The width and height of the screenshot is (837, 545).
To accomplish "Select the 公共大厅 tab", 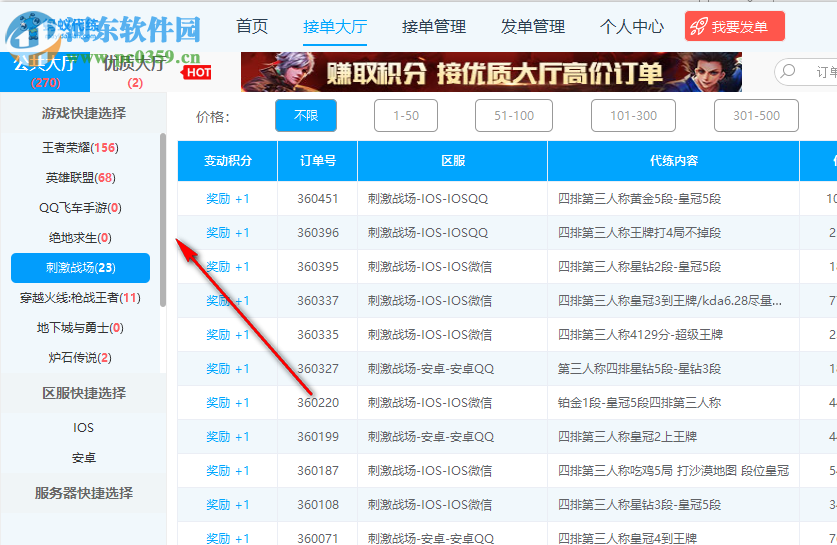I will point(45,72).
